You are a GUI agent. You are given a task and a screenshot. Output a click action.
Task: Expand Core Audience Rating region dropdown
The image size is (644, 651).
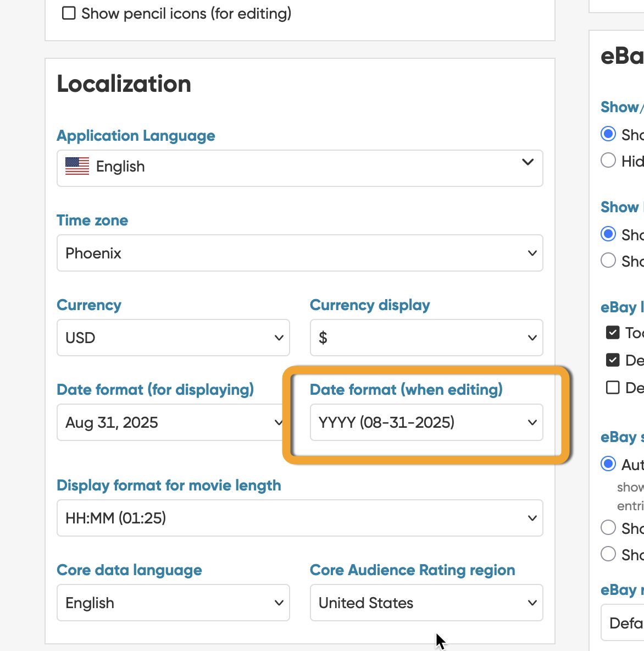[426, 603]
